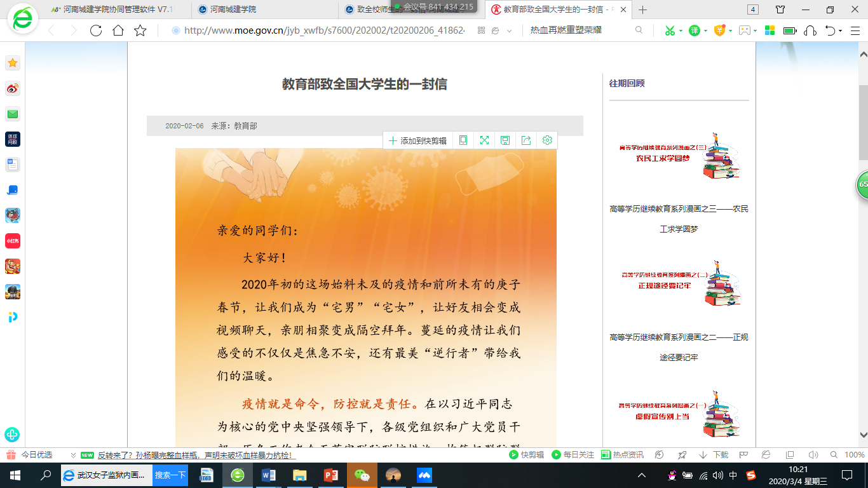868x488 pixels.
Task: Click the fullscreen expand icon above the letter image
Action: pos(484,140)
